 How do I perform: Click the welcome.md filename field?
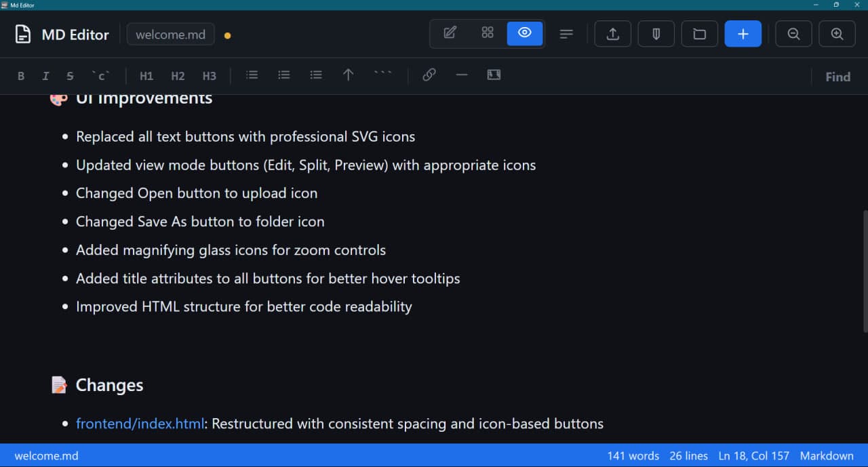171,35
